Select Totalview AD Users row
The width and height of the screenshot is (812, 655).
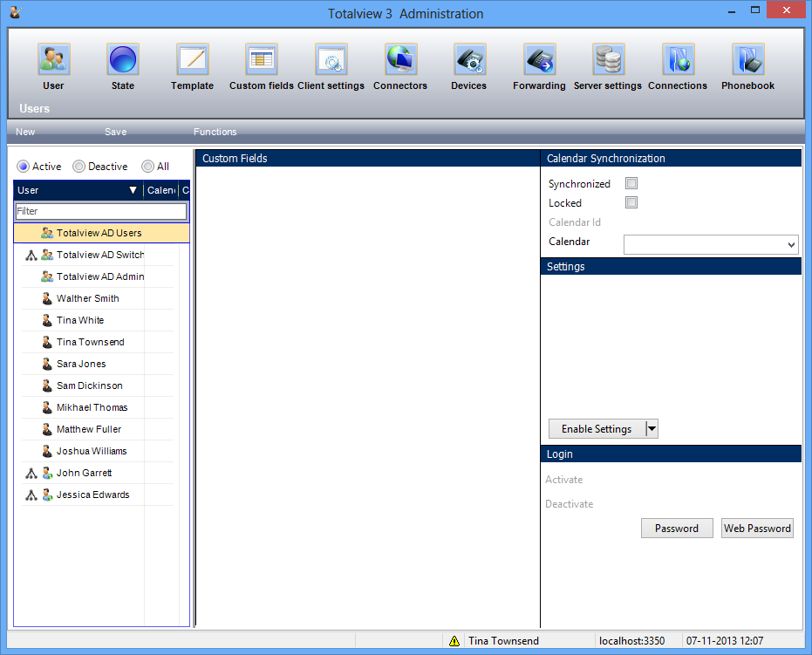coord(101,233)
